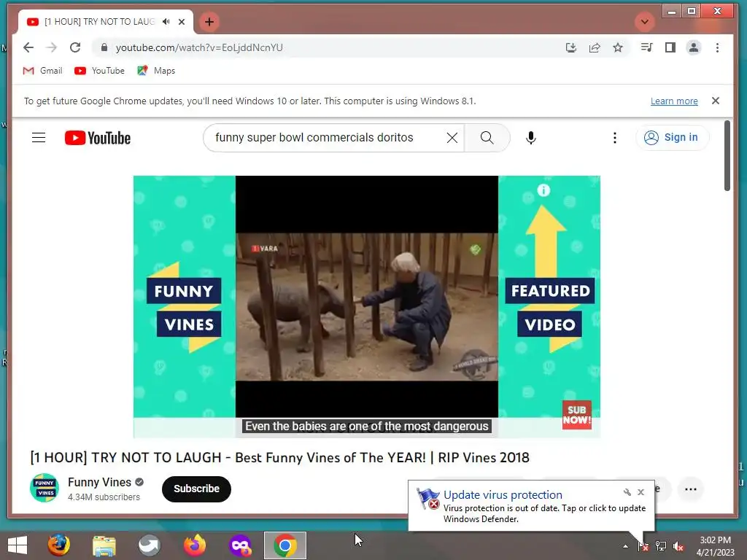This screenshot has height=560, width=747.
Task: Launch new Firefox flame icon
Action: coord(195,545)
